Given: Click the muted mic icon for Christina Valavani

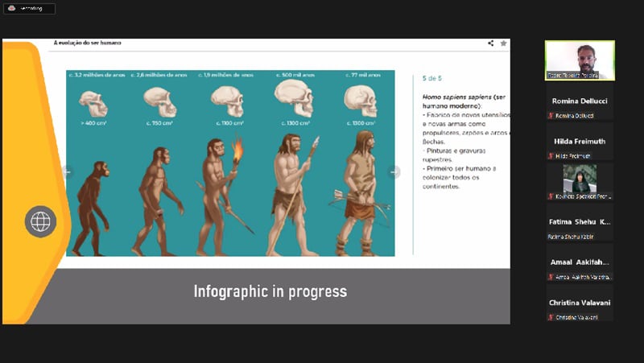Looking at the screenshot, I should point(551,317).
